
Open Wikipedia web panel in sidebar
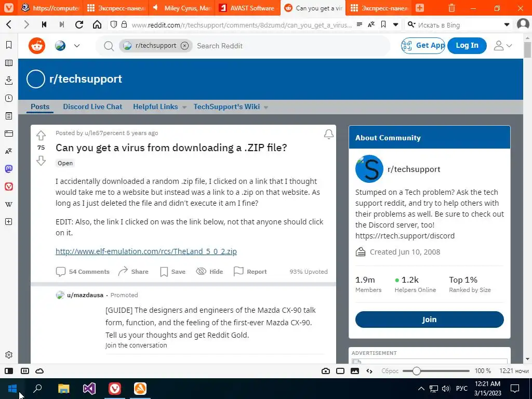pyautogui.click(x=9, y=204)
